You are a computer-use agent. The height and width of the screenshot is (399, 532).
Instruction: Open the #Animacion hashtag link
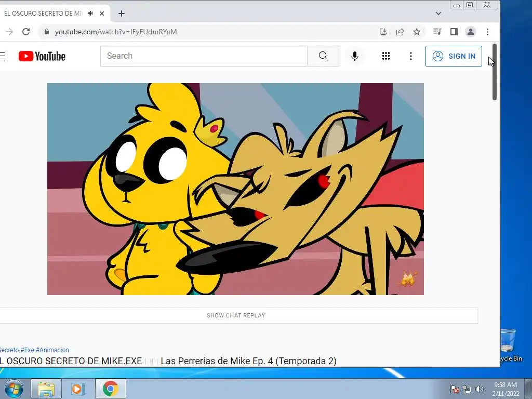coord(52,350)
